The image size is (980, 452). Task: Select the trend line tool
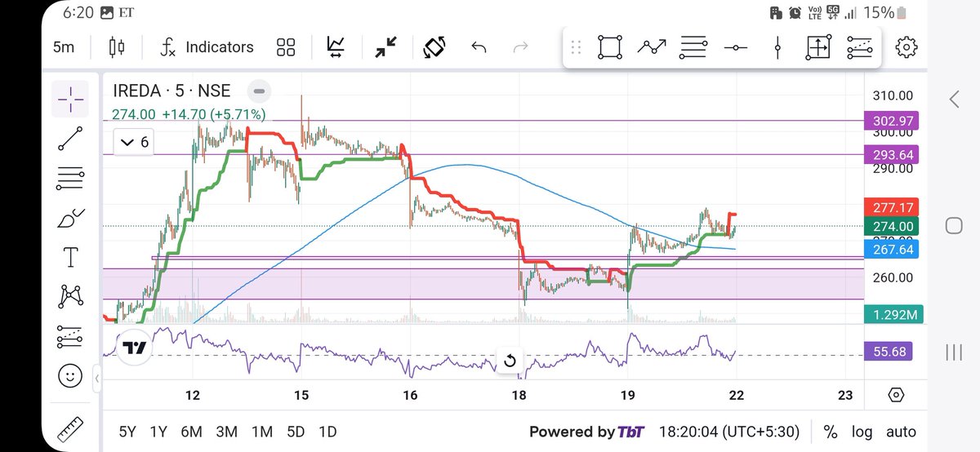[71, 139]
